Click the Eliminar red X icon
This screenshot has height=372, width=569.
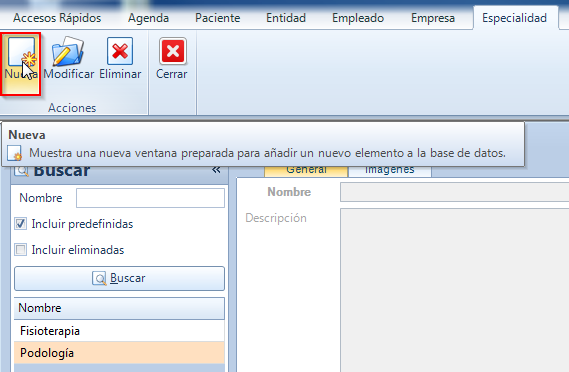point(120,51)
